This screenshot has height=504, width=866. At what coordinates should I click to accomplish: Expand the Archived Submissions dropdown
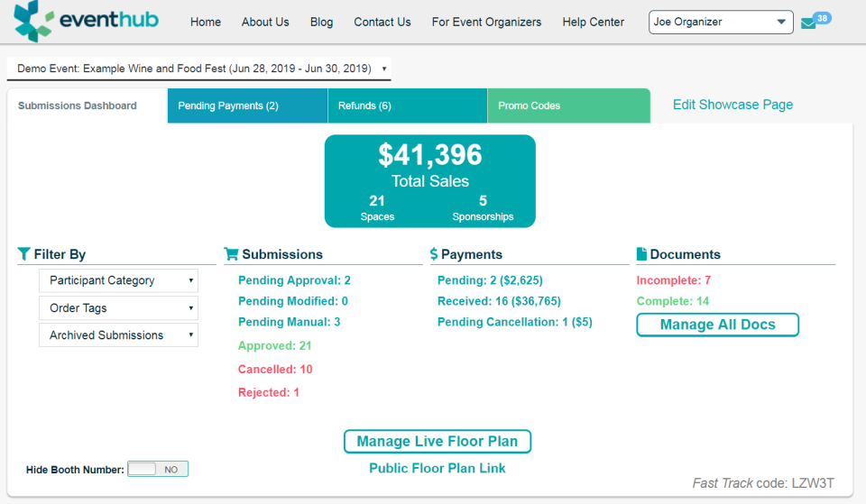click(118, 334)
